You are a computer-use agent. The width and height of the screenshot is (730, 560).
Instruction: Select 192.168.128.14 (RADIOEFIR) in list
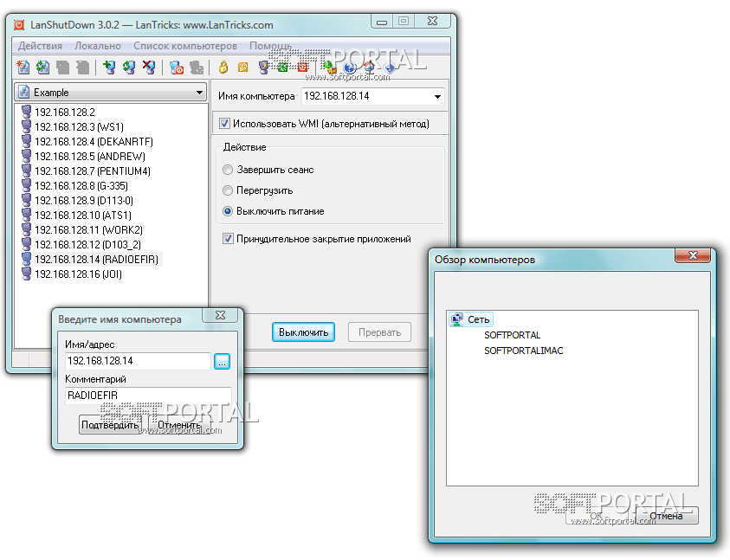(x=96, y=260)
